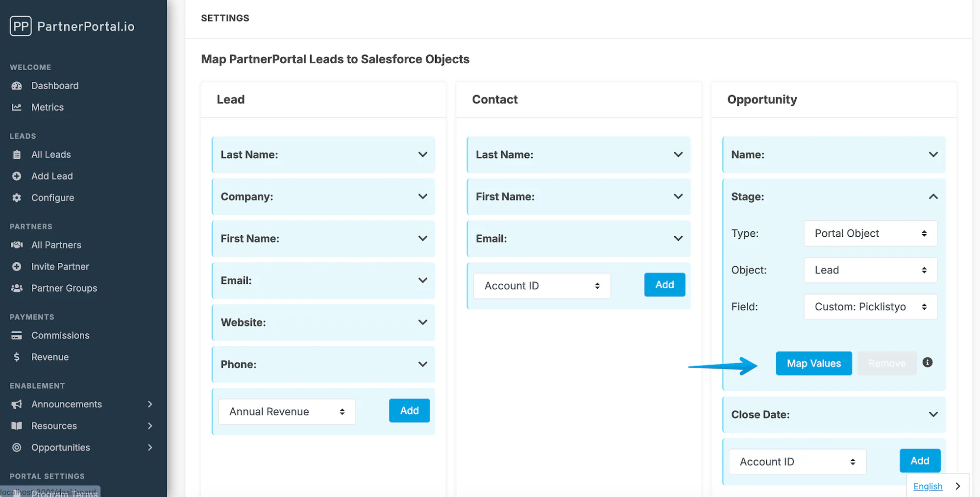Expand Resources submenu chevron

[150, 426]
